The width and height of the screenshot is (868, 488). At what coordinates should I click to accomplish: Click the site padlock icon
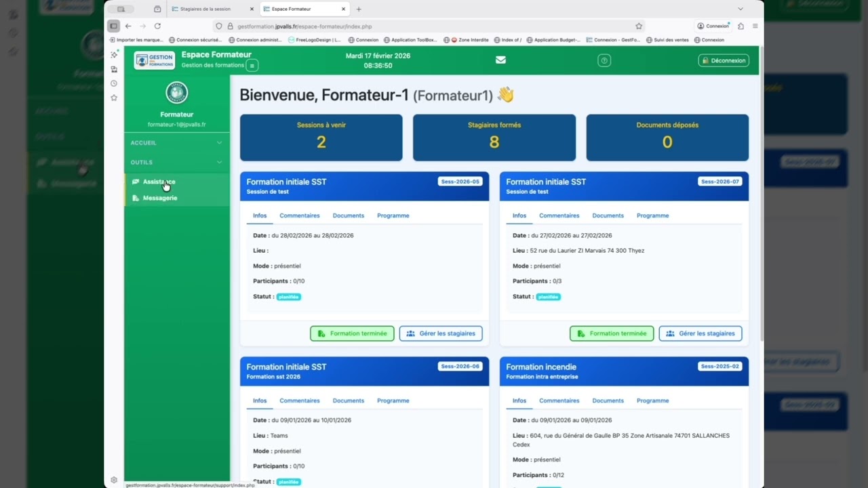click(x=230, y=26)
